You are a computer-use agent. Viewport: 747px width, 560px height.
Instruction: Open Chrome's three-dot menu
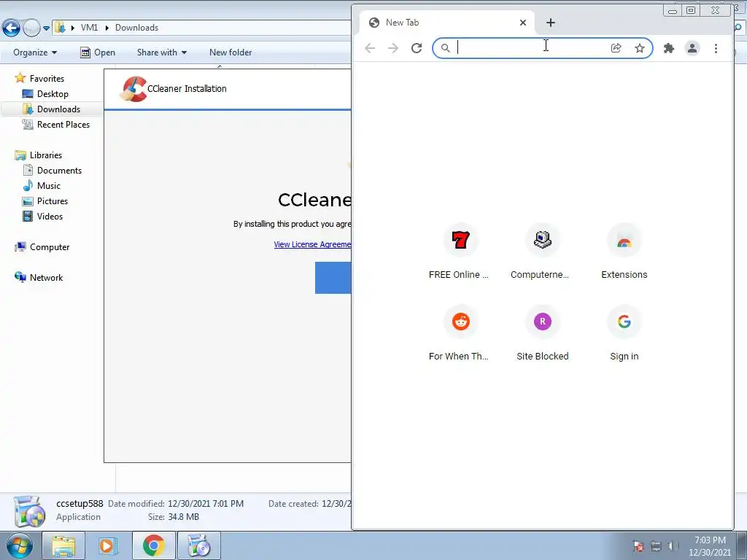point(716,48)
